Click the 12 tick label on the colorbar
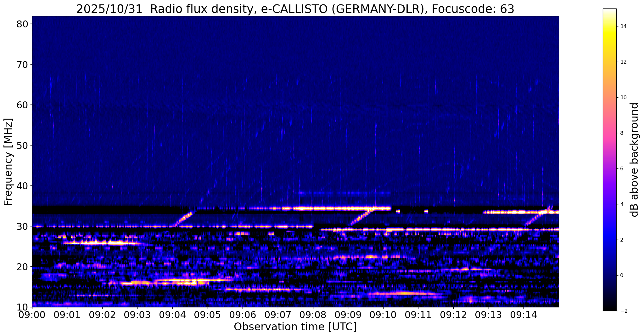The image size is (644, 336). 623,62
